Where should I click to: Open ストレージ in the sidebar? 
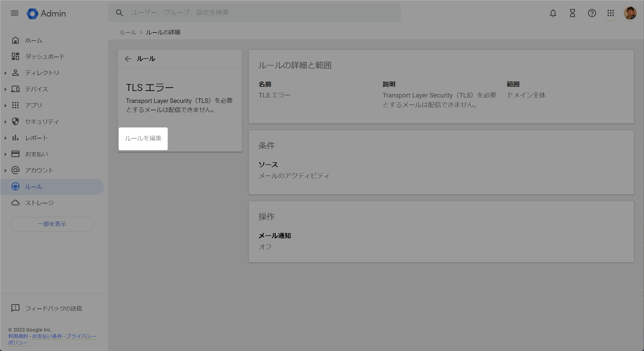coord(39,203)
